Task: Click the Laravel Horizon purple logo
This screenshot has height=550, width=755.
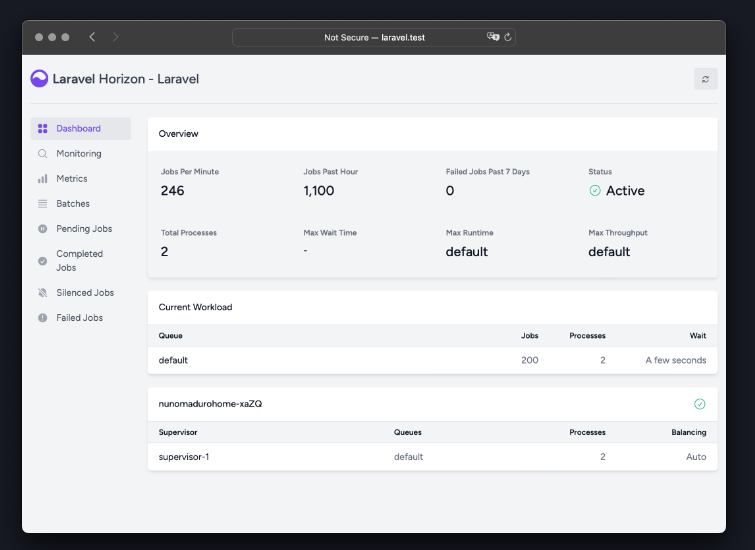Action: [39, 79]
